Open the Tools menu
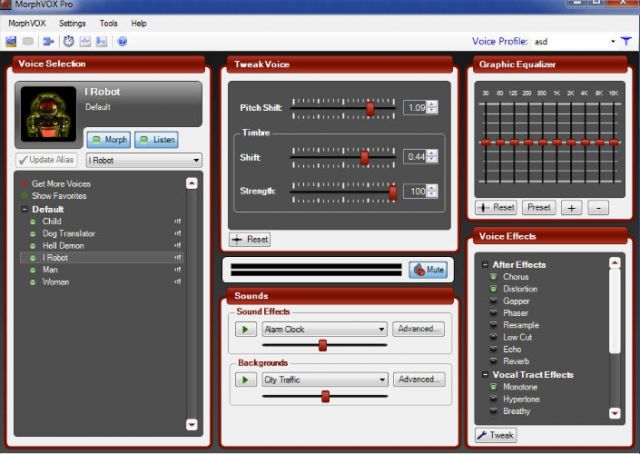The image size is (640, 454). tap(109, 23)
